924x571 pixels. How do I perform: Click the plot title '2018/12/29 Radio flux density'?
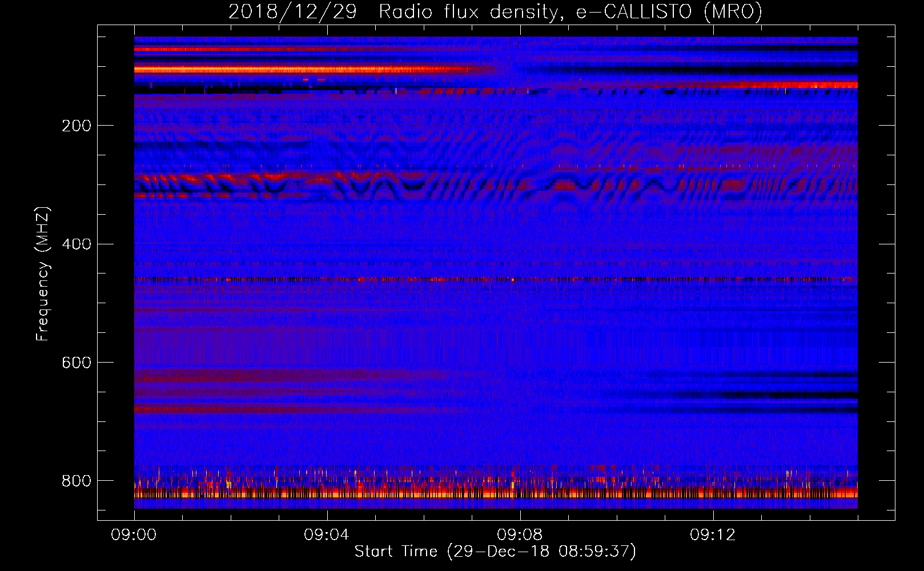point(495,11)
